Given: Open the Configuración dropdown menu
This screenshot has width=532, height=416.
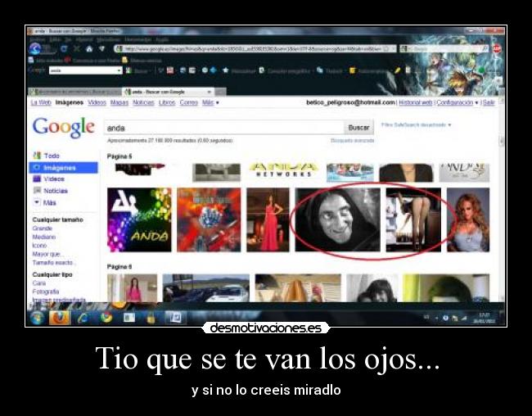Looking at the screenshot, I should point(458,102).
